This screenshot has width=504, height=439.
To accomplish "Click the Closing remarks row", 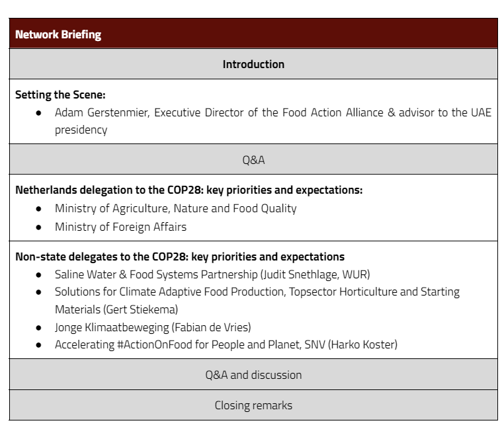I will (x=253, y=405).
